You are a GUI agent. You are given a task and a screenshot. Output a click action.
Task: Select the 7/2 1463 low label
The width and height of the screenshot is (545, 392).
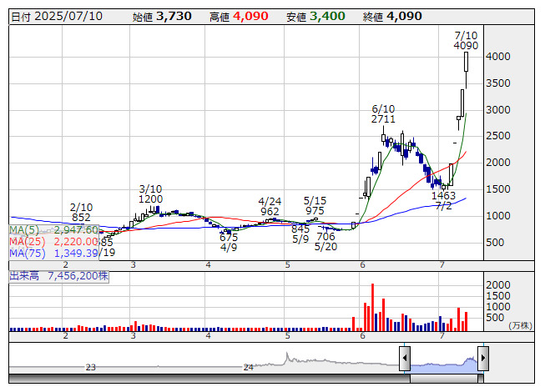(x=444, y=199)
